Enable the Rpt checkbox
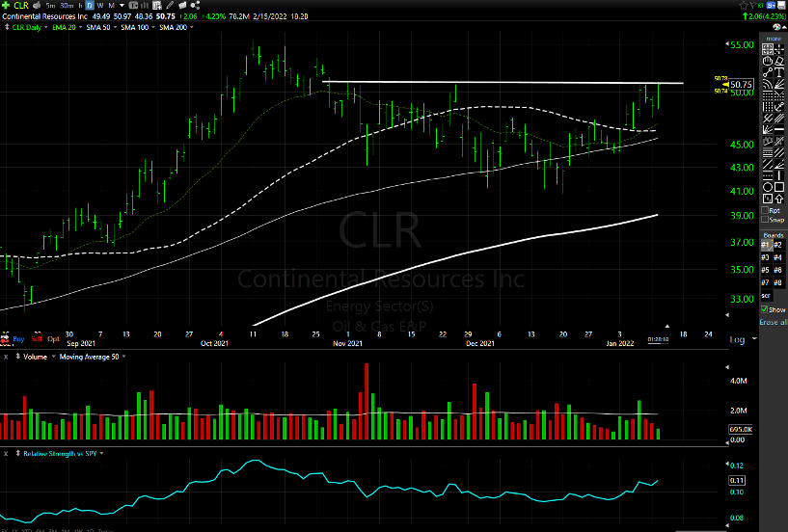This screenshot has width=788, height=532. tap(765, 210)
